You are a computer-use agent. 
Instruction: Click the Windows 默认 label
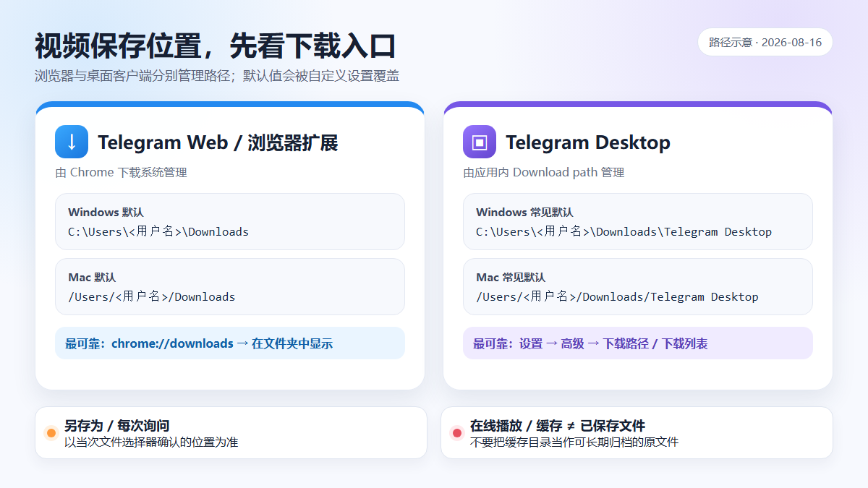coord(106,213)
